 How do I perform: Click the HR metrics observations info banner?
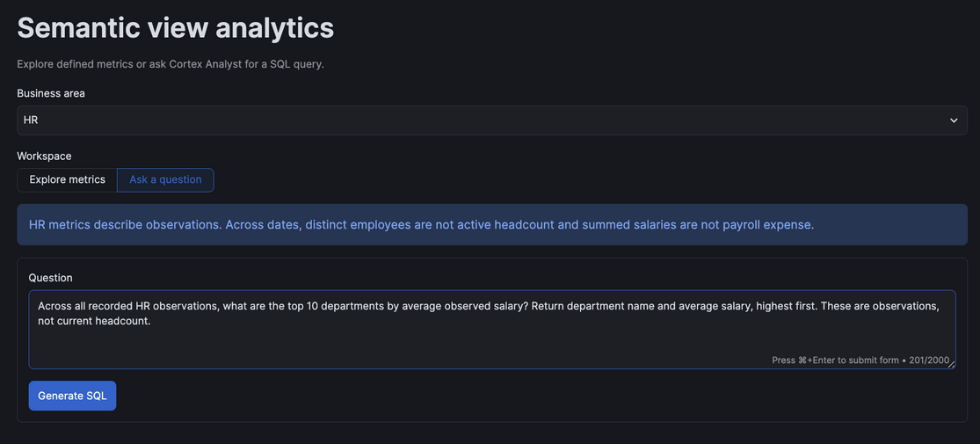point(492,224)
